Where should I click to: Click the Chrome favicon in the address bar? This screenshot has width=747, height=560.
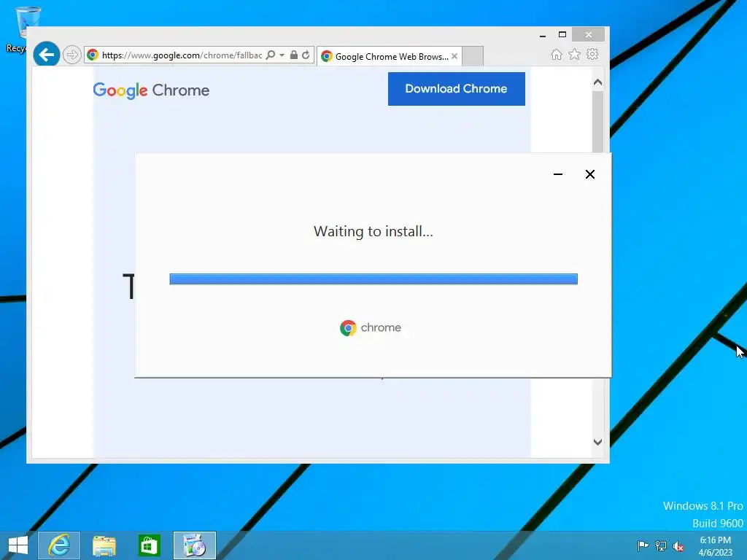[x=93, y=55]
